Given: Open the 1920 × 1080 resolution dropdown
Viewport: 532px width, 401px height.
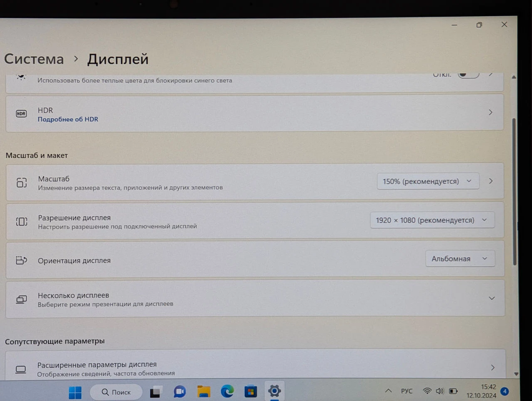Looking at the screenshot, I should [432, 220].
